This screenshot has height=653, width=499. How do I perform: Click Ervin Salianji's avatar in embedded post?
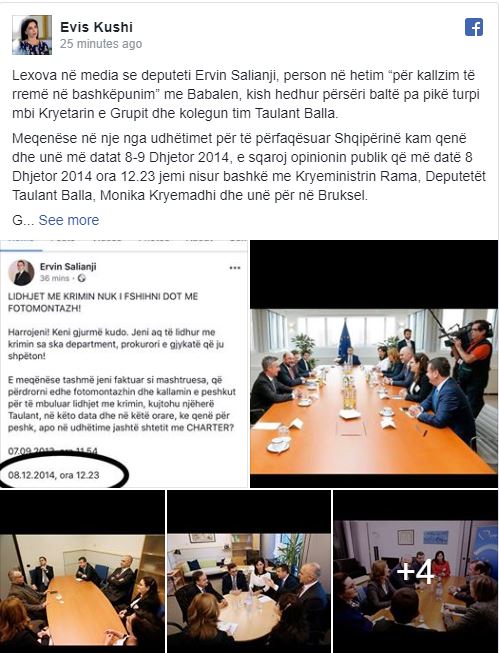tap(21, 272)
